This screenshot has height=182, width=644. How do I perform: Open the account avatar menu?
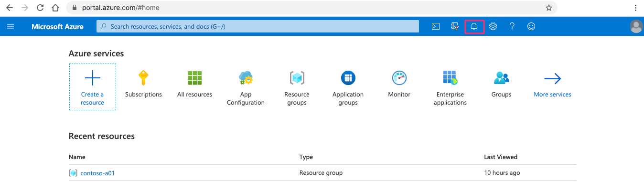pos(636,26)
